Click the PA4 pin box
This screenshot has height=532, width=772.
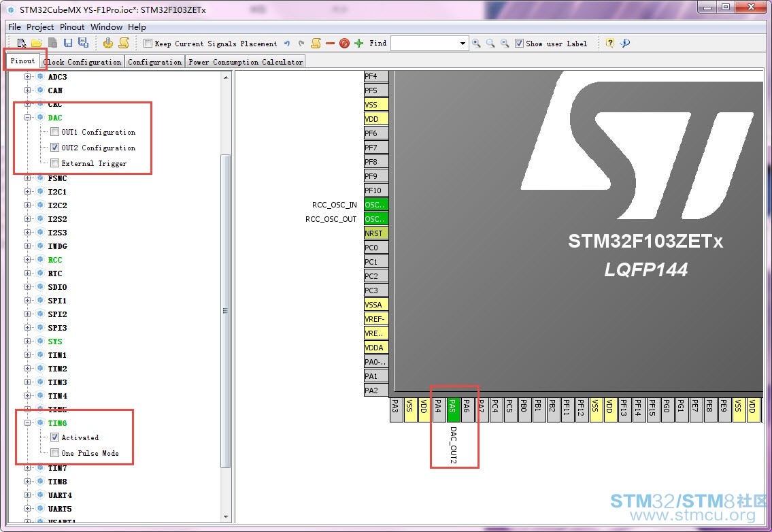439,410
